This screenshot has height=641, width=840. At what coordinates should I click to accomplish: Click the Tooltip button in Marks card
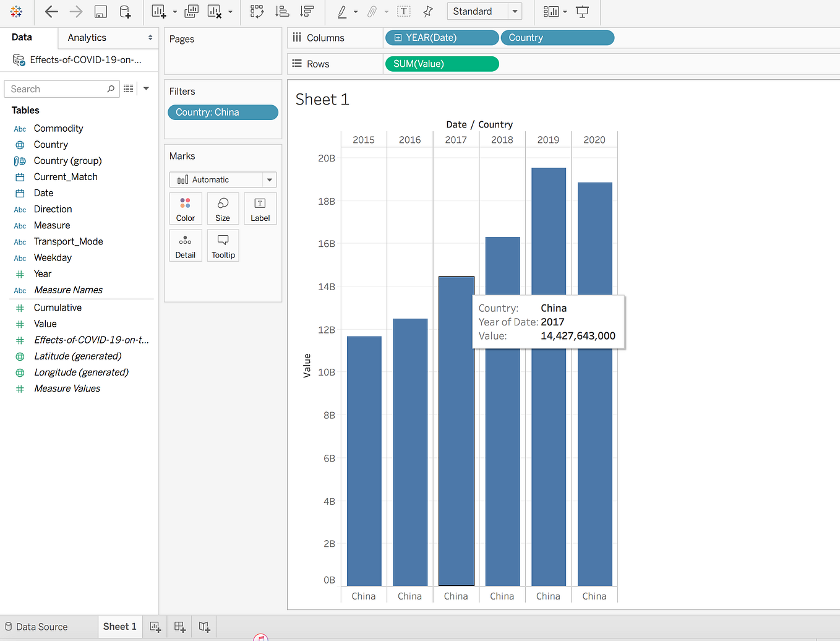pyautogui.click(x=223, y=246)
